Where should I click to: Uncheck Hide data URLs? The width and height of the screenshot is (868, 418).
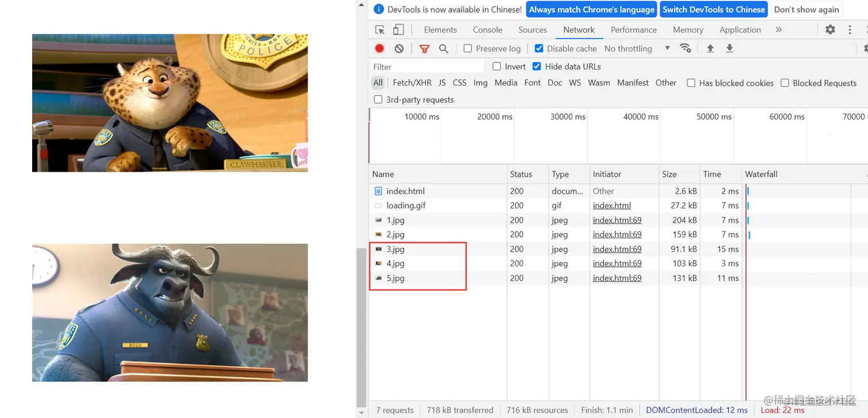pyautogui.click(x=537, y=67)
